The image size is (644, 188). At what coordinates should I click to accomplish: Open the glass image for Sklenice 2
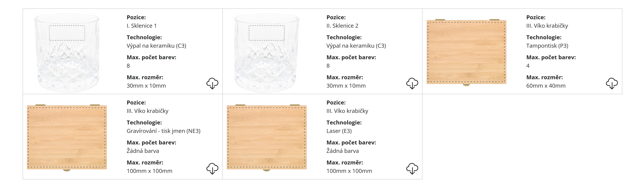coord(266,53)
